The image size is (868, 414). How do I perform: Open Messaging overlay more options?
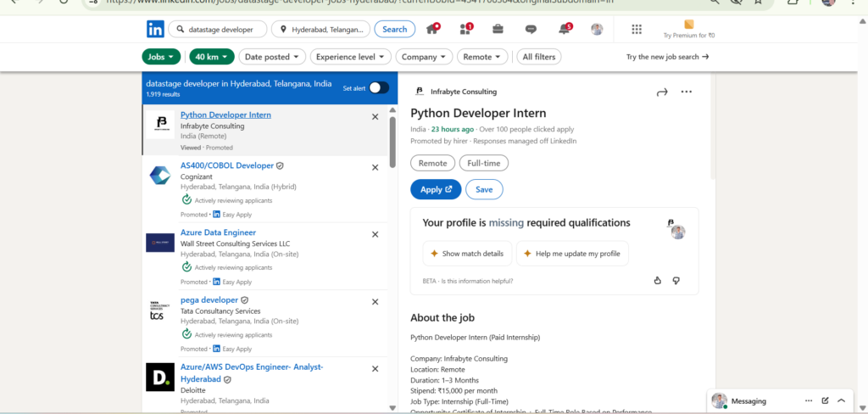(809, 400)
